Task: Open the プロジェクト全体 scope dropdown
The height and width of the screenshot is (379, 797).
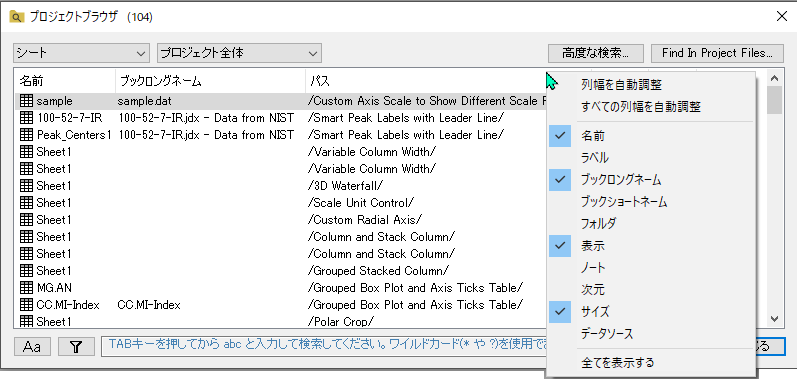Action: pos(239,53)
